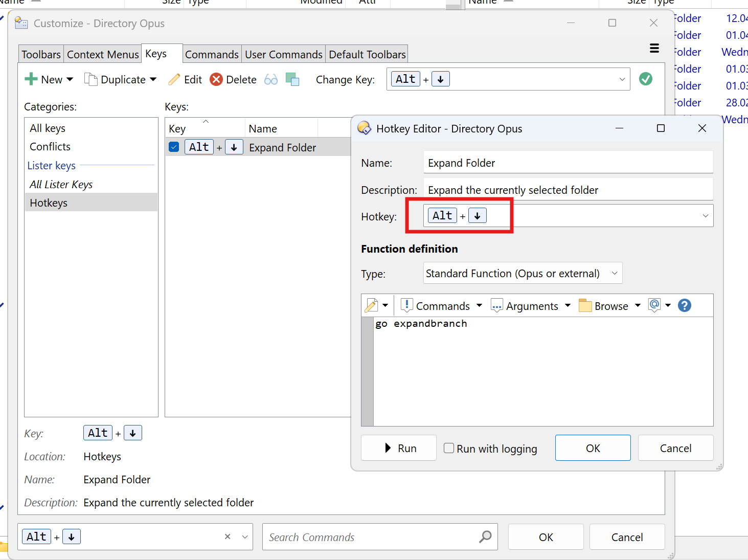Click the blue help question mark icon
The height and width of the screenshot is (560, 748).
tap(685, 306)
